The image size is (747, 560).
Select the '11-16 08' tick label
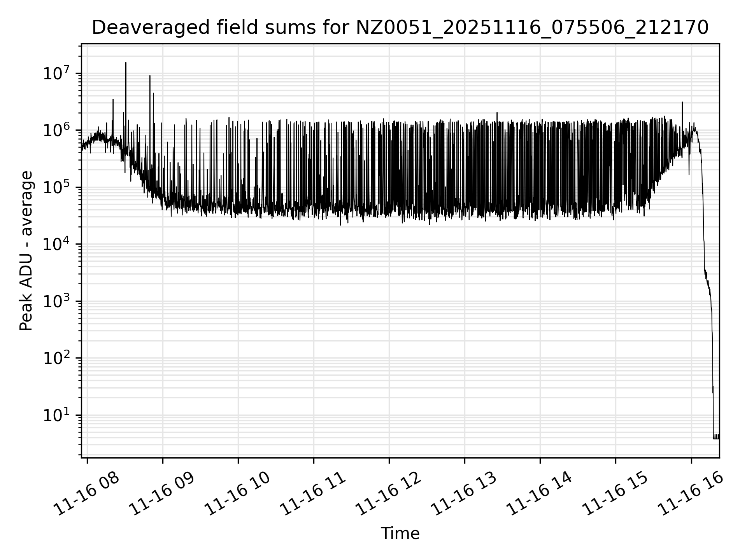87,494
